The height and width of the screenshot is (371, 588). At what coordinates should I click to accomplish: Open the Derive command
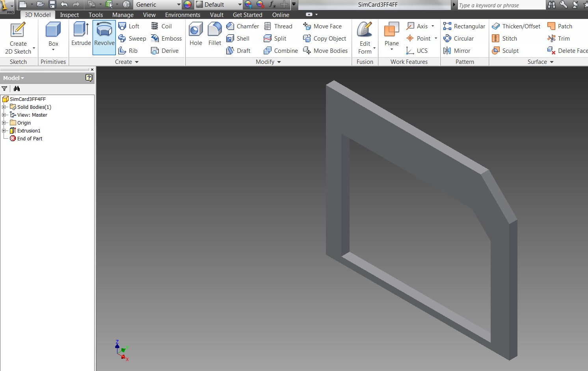click(x=165, y=51)
